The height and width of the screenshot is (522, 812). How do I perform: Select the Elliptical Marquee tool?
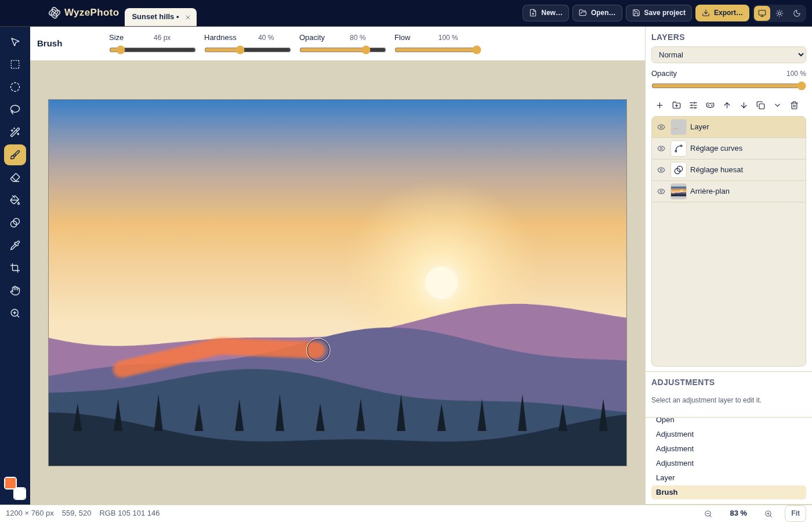tap(15, 87)
